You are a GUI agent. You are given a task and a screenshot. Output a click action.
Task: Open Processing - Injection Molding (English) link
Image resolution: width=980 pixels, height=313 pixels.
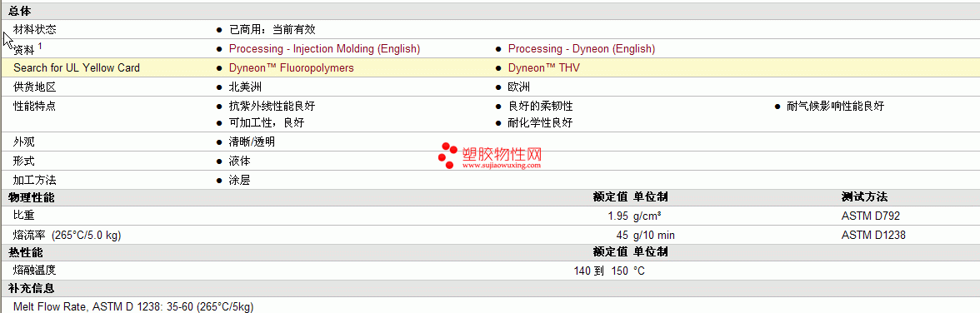click(x=324, y=49)
